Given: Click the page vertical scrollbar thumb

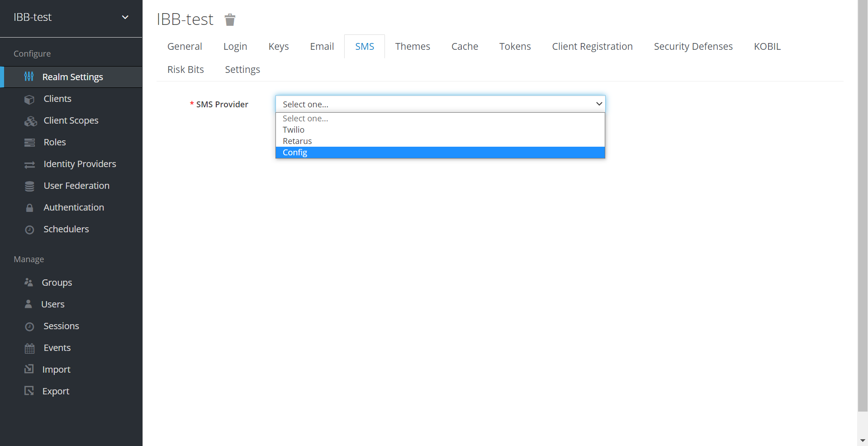Looking at the screenshot, I should (863, 206).
